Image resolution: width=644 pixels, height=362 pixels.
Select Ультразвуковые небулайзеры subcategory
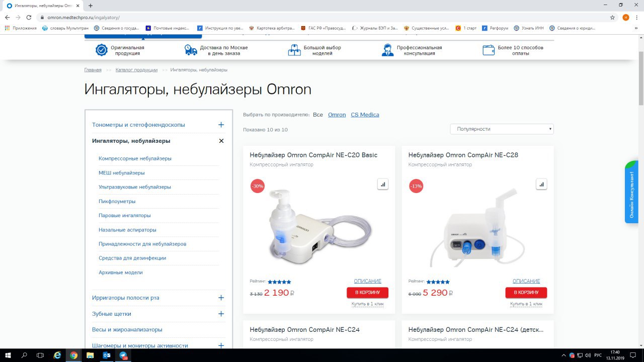(135, 187)
